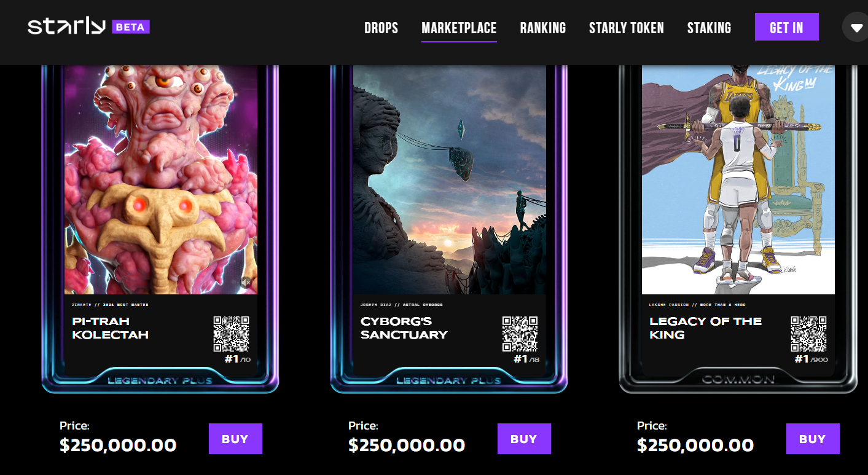Open the Drops menu item
This screenshot has width=868, height=475.
(381, 28)
